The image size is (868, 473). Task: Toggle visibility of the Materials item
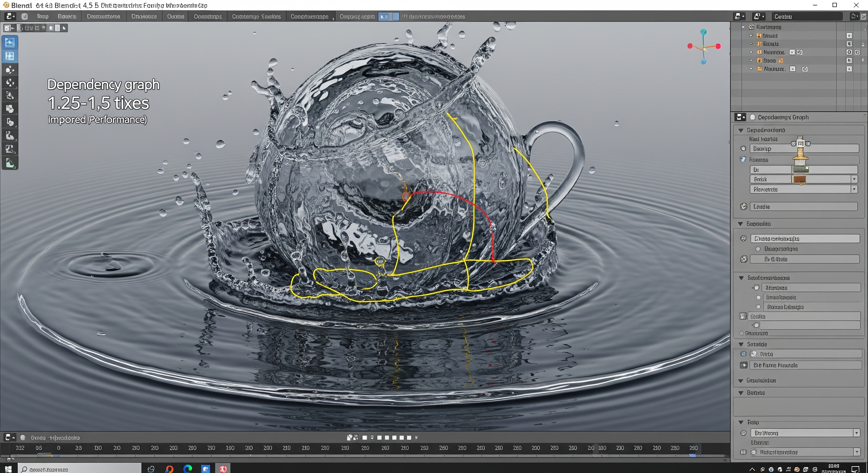click(849, 52)
